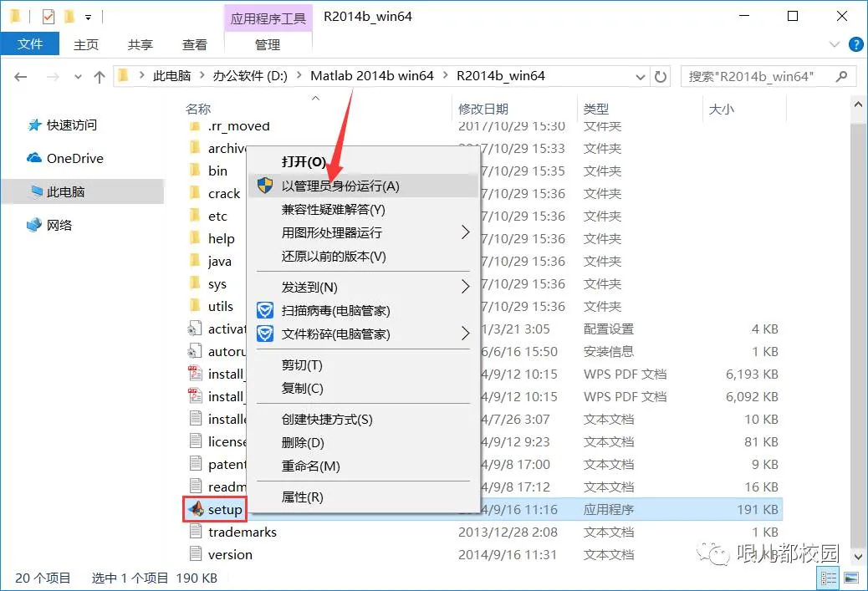This screenshot has width=868, height=591.
Task: Select the help folder icon
Action: (x=195, y=238)
